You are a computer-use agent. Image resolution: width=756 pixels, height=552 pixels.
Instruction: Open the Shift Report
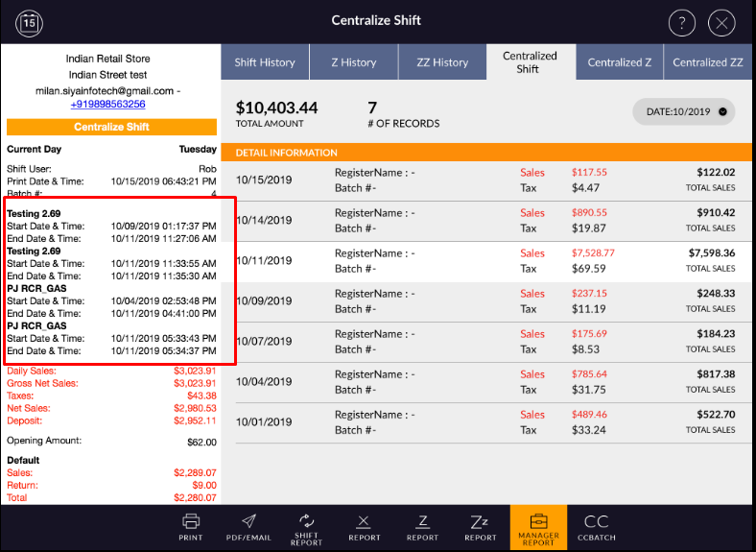point(306,526)
